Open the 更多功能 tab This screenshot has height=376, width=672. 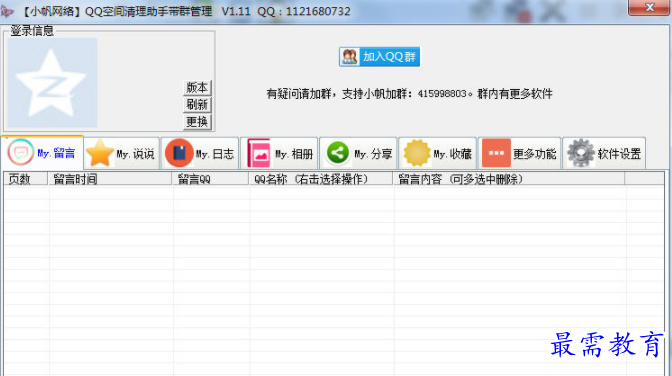[519, 153]
